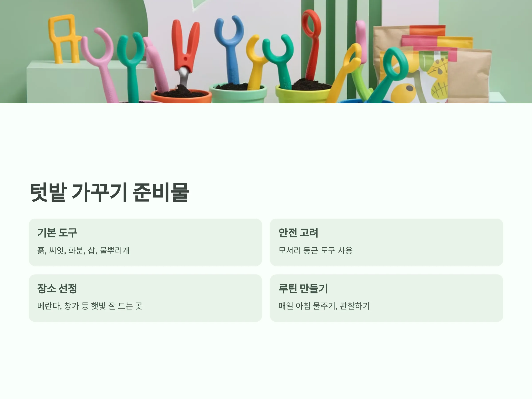Viewport: 532px width, 399px height.
Task: Click the gardening tools header image
Action: click(x=266, y=51)
